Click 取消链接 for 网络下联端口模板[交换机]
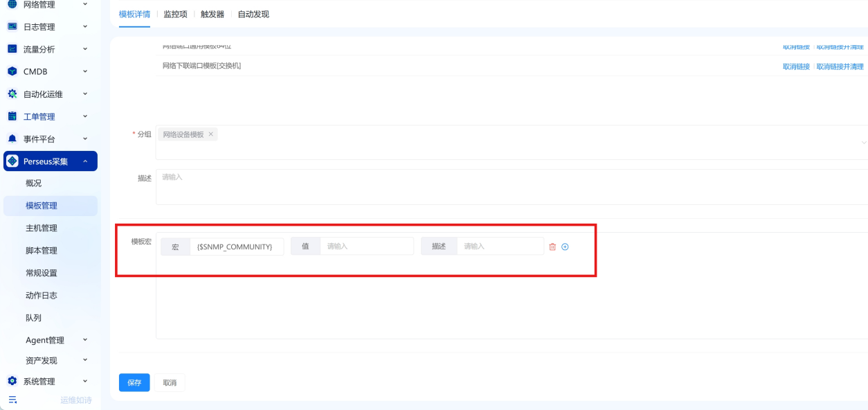This screenshot has width=868, height=410. [x=796, y=66]
